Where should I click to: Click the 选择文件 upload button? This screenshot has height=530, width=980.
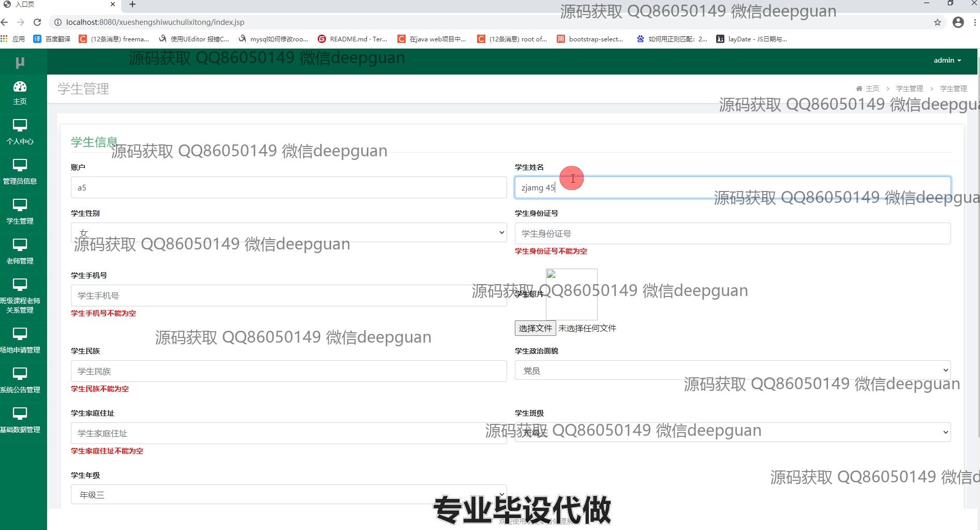tap(535, 328)
